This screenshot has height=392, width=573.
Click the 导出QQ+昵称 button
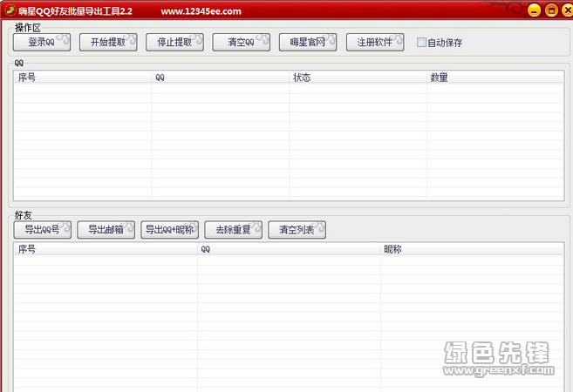coord(169,230)
